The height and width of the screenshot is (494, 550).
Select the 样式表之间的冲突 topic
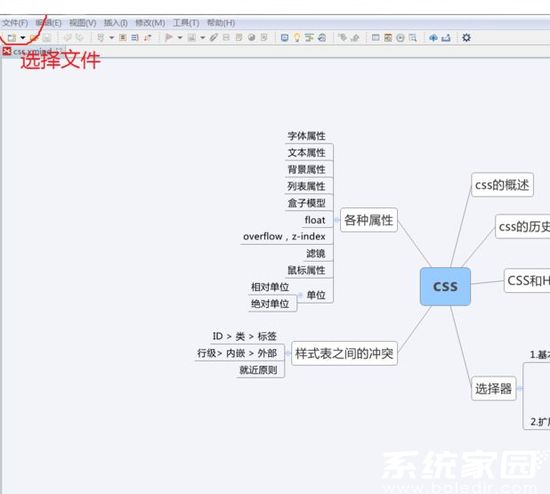coord(344,353)
